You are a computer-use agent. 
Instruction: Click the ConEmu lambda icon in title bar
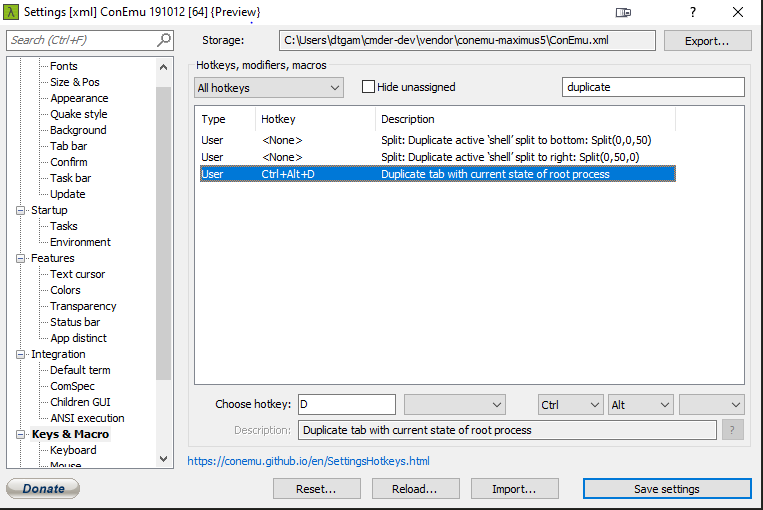tap(11, 12)
